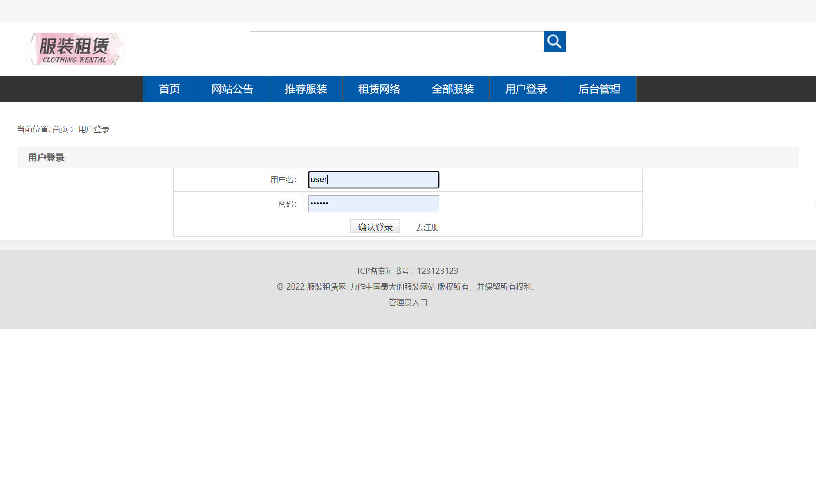
Task: Select 推荐服装 in the navigation bar
Action: coord(306,89)
